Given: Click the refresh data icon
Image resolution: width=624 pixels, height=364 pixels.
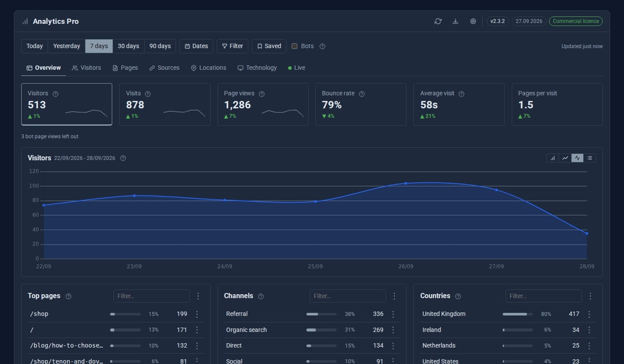Looking at the screenshot, I should pyautogui.click(x=438, y=21).
